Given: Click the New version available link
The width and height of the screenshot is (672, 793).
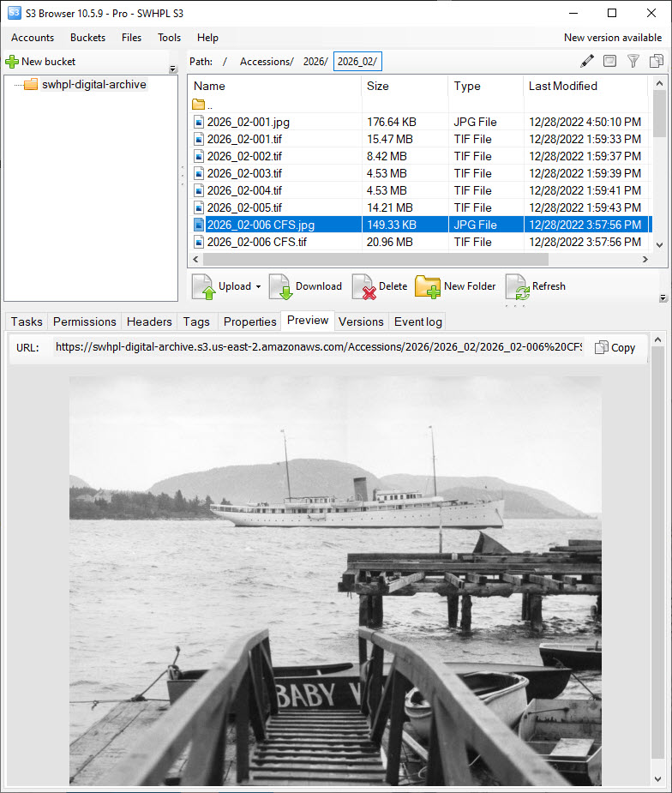Looking at the screenshot, I should [x=612, y=38].
